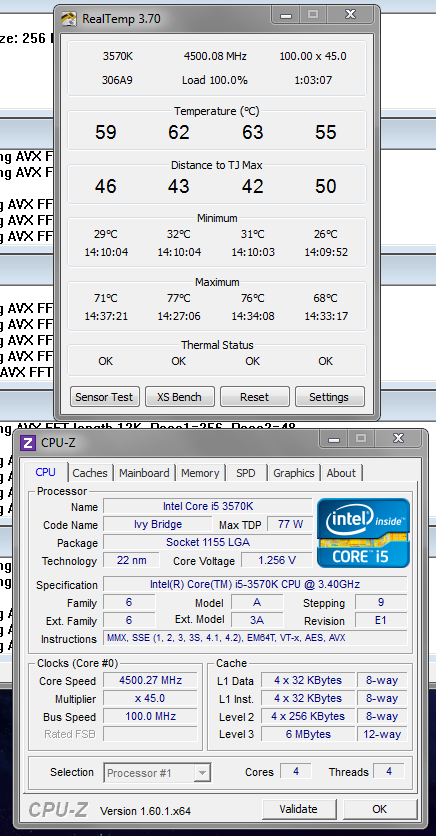Minimize the CPU-Z window
This screenshot has width=436, height=836.
pos(334,439)
